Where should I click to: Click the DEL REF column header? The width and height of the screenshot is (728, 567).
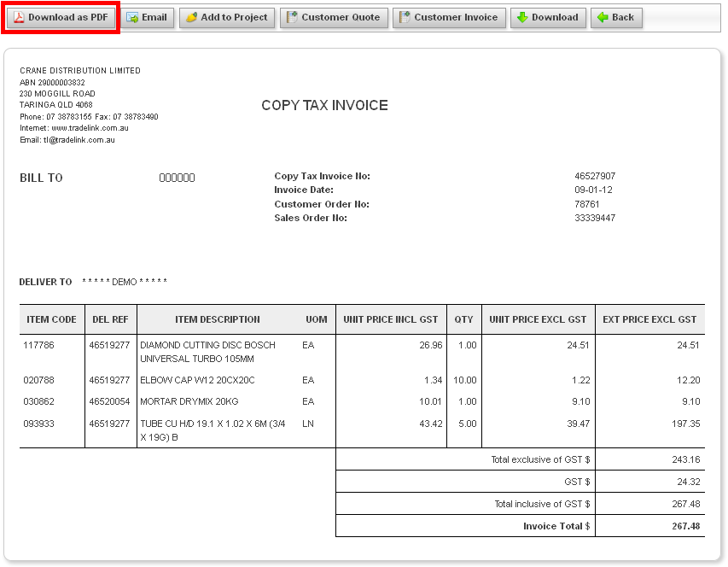coord(110,319)
